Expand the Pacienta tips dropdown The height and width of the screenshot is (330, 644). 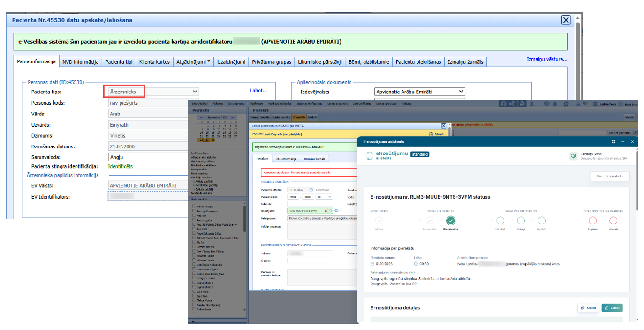(x=153, y=92)
